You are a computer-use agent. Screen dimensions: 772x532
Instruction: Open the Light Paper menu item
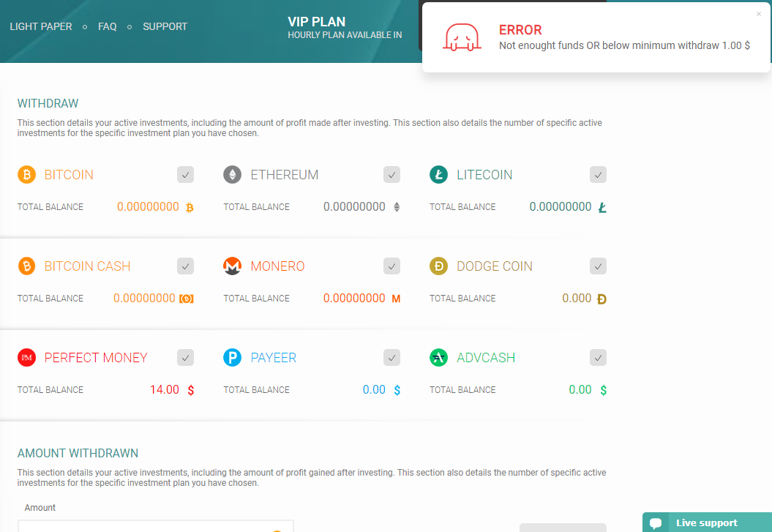[x=41, y=26]
